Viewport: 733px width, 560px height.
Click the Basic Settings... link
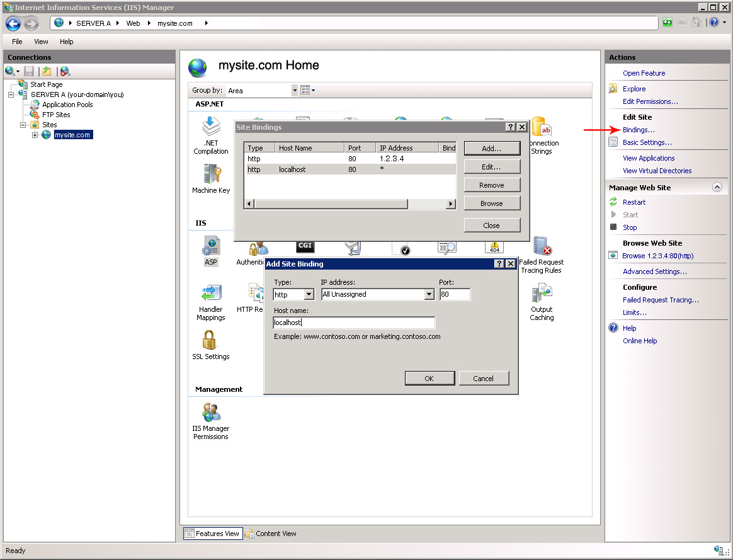tap(647, 142)
